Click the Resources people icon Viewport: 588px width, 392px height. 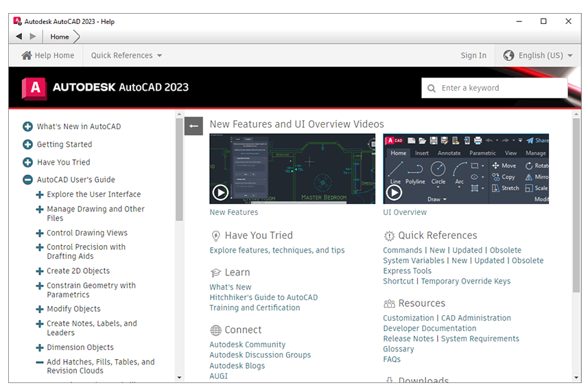pos(389,303)
